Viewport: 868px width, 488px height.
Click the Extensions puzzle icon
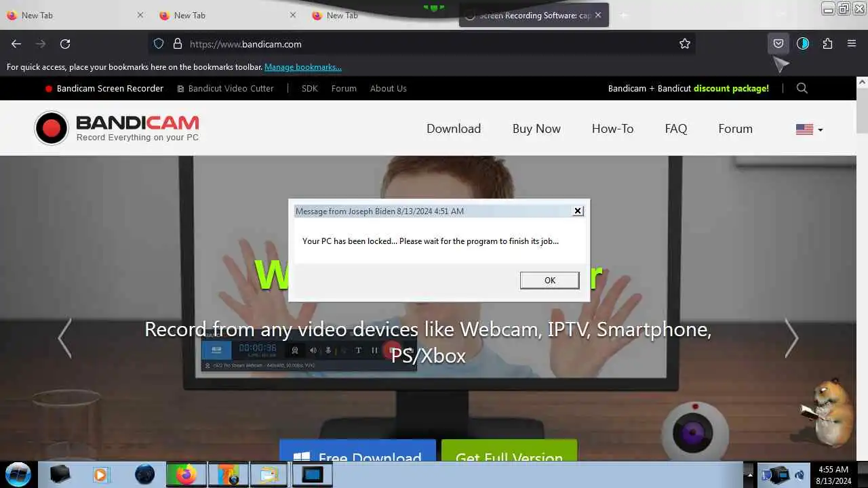827,44
